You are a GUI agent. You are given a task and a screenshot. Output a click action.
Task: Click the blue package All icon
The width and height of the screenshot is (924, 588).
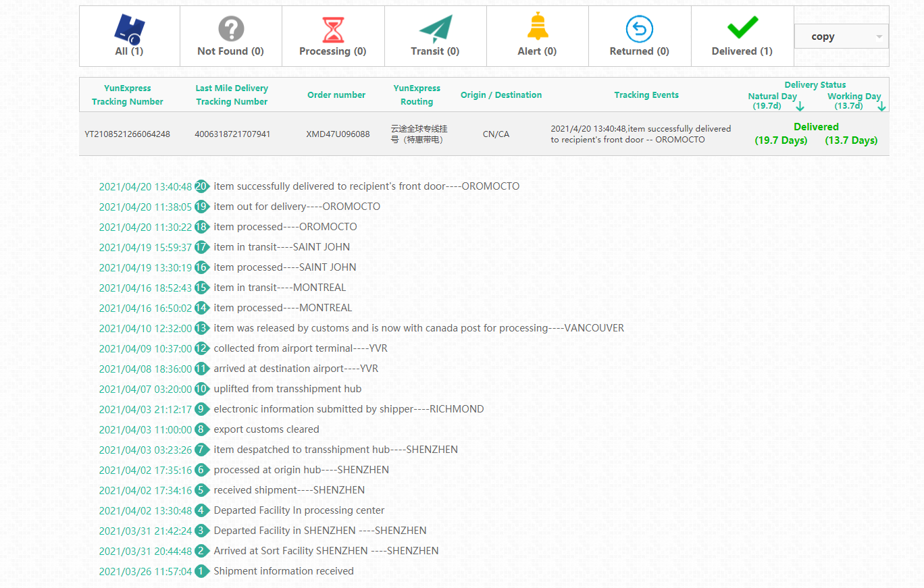point(130,29)
